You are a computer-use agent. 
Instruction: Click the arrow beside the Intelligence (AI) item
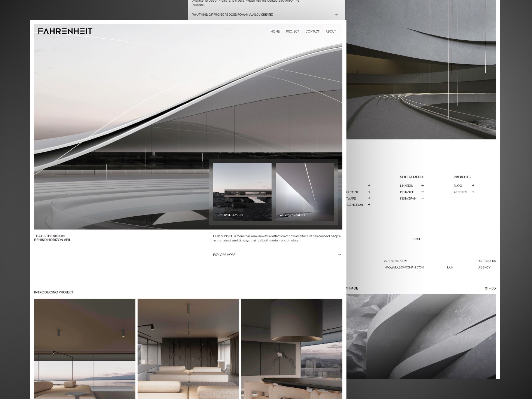(x=369, y=205)
